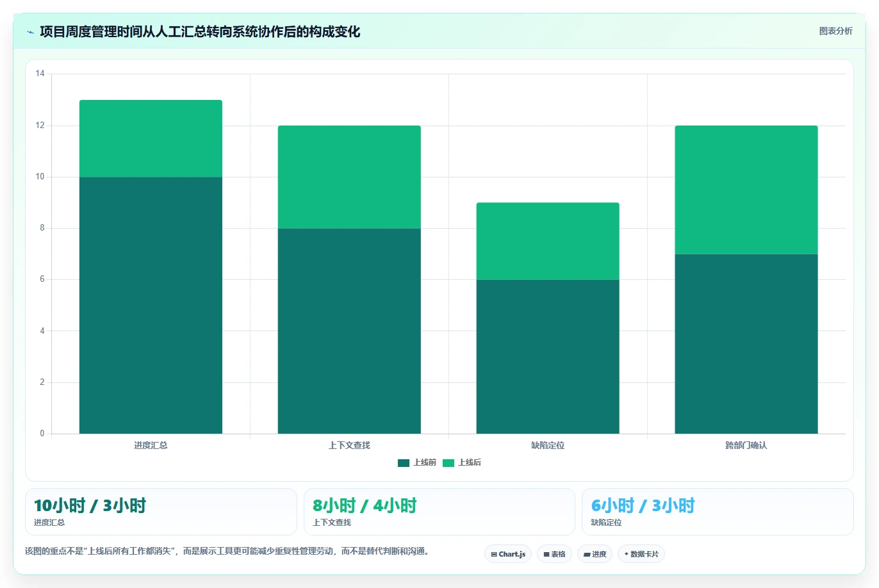The width and height of the screenshot is (879, 588).
Task: Click the 上下文查找 上线前 dark bar segment
Action: point(349,331)
